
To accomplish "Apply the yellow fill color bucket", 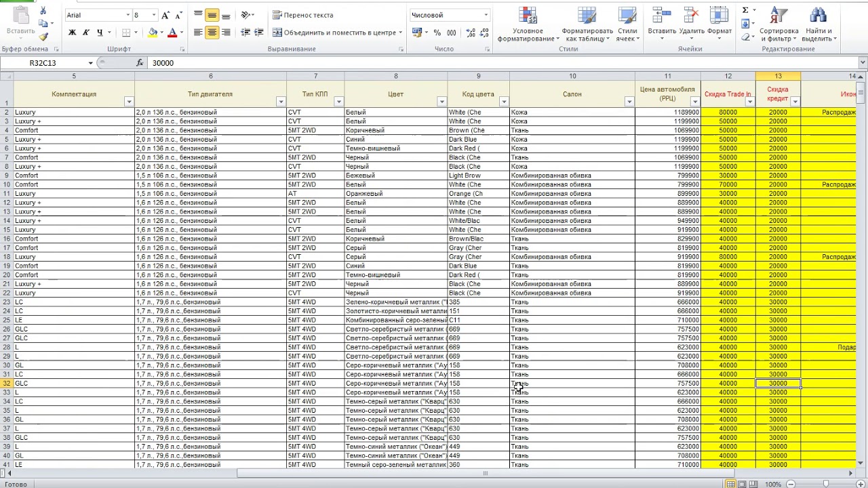I will point(153,33).
